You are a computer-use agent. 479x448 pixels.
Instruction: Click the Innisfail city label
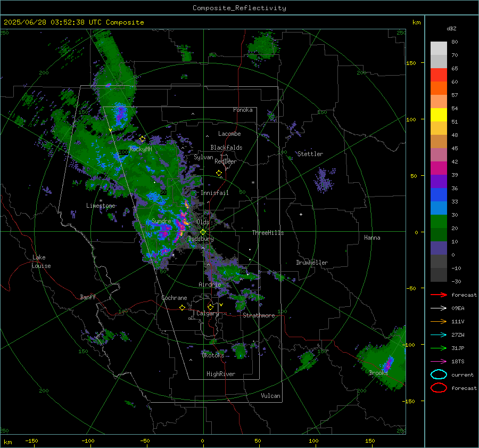pos(214,193)
